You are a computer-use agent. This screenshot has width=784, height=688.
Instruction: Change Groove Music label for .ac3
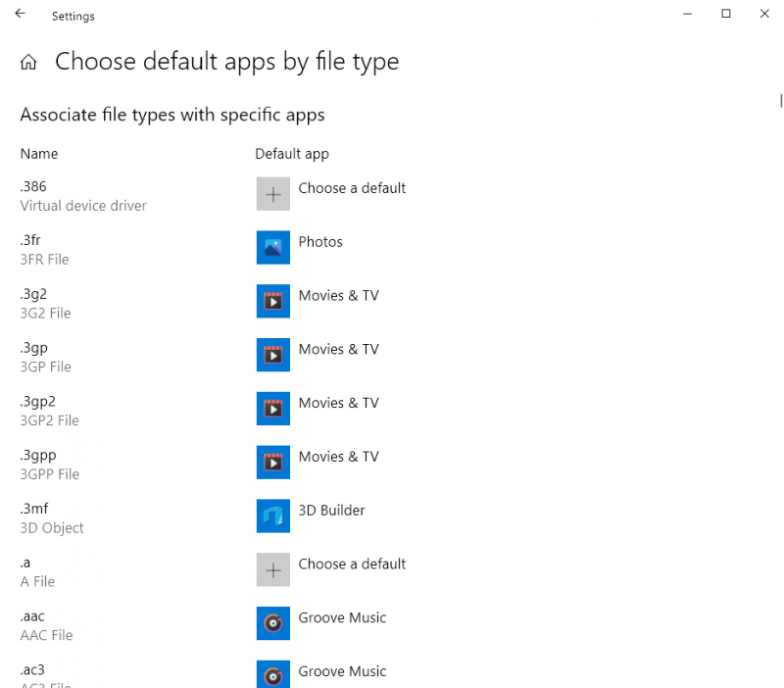342,671
